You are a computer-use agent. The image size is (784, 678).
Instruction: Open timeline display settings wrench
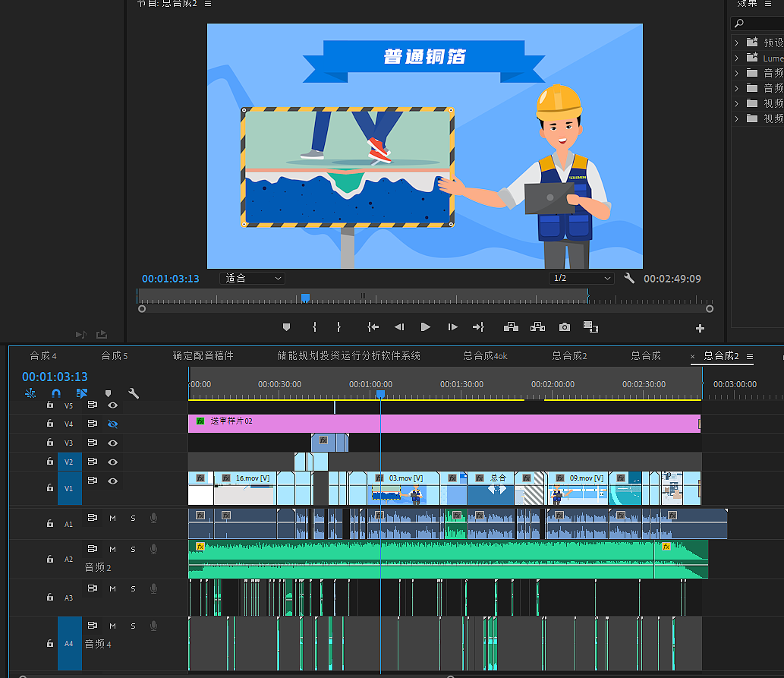(x=134, y=393)
